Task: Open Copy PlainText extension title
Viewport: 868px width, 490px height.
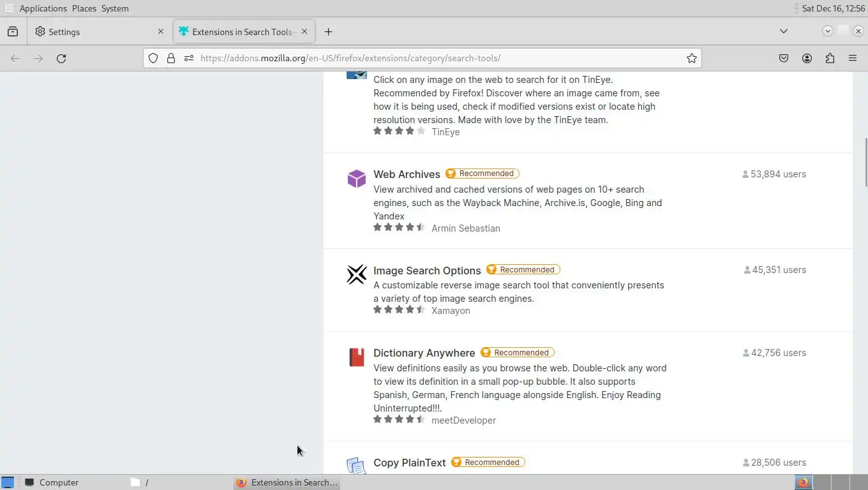Action: pyautogui.click(x=410, y=463)
